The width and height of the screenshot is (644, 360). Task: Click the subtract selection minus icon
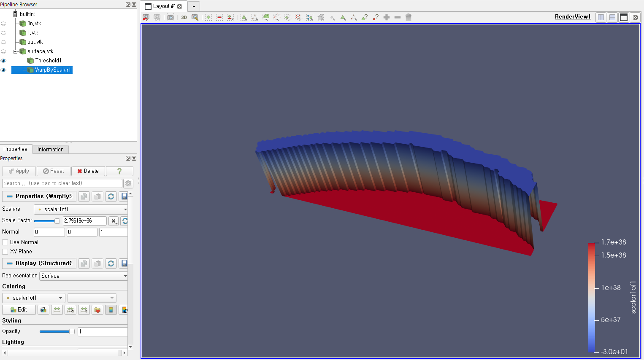219,17
